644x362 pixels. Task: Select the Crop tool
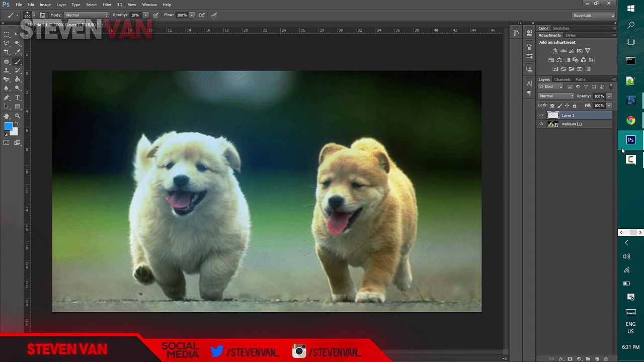pyautogui.click(x=7, y=52)
